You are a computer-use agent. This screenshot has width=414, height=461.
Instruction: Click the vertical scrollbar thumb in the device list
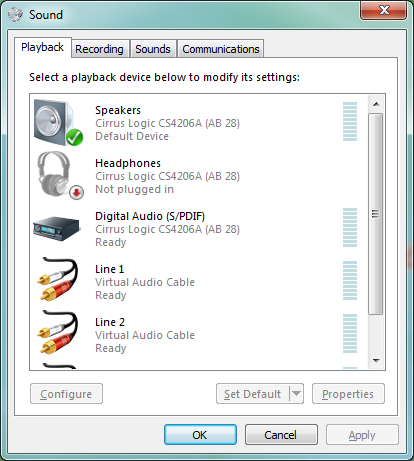pyautogui.click(x=376, y=214)
